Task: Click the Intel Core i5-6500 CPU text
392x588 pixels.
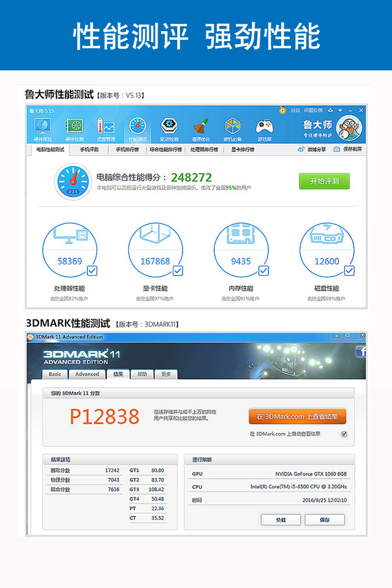Action: pos(299,487)
